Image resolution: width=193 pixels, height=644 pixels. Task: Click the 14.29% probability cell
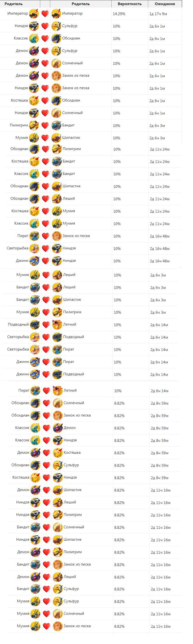click(x=119, y=14)
